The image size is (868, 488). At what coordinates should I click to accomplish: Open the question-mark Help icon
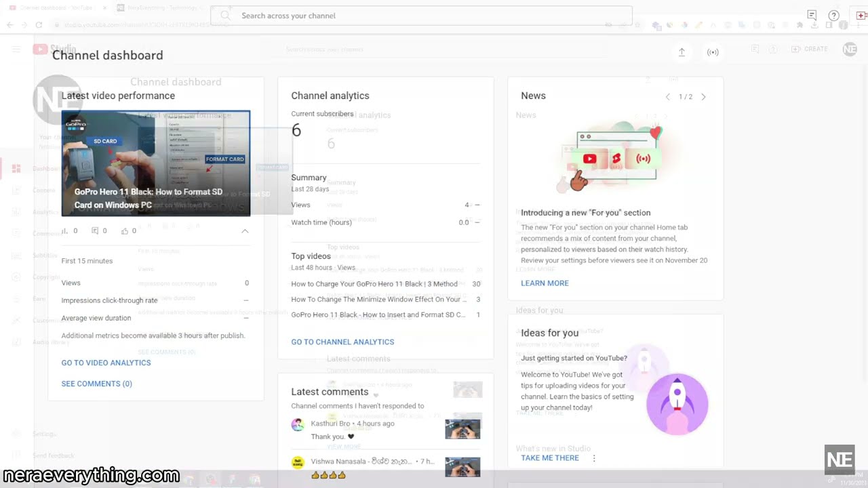tap(834, 16)
